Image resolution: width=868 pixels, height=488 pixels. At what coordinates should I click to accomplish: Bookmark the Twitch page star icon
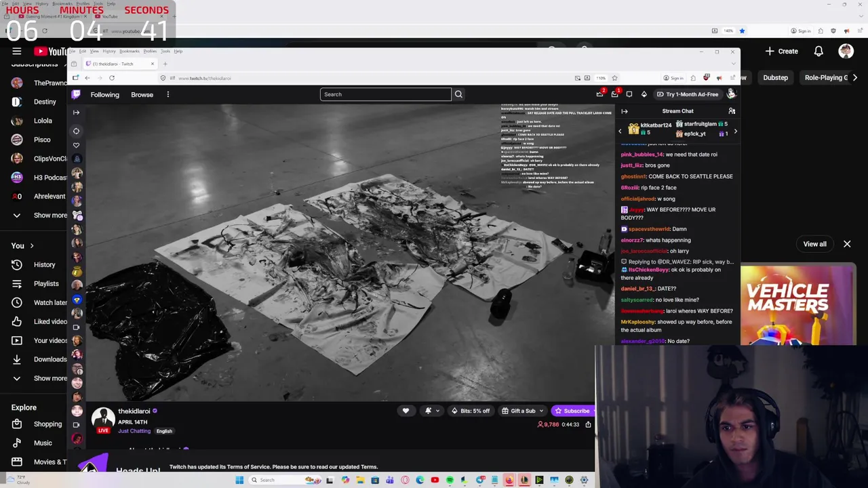[x=614, y=78]
